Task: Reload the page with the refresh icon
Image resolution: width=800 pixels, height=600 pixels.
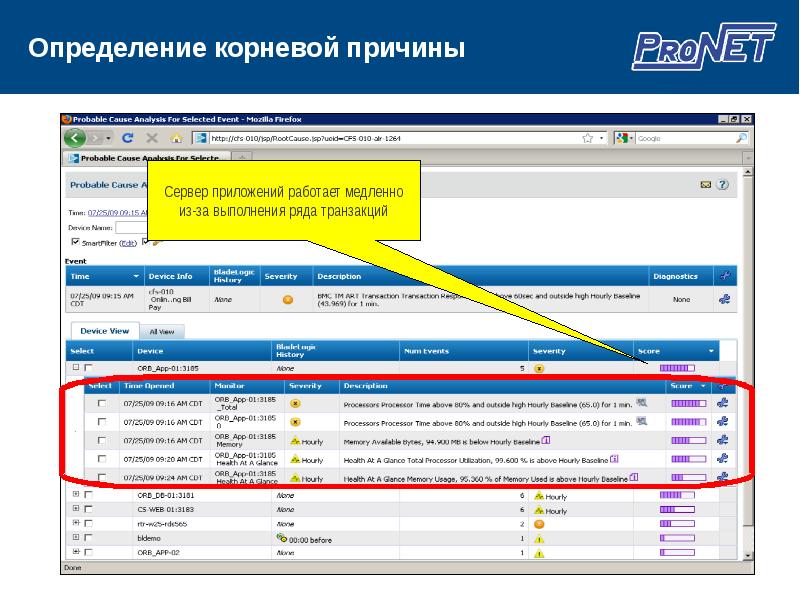Action: click(127, 138)
